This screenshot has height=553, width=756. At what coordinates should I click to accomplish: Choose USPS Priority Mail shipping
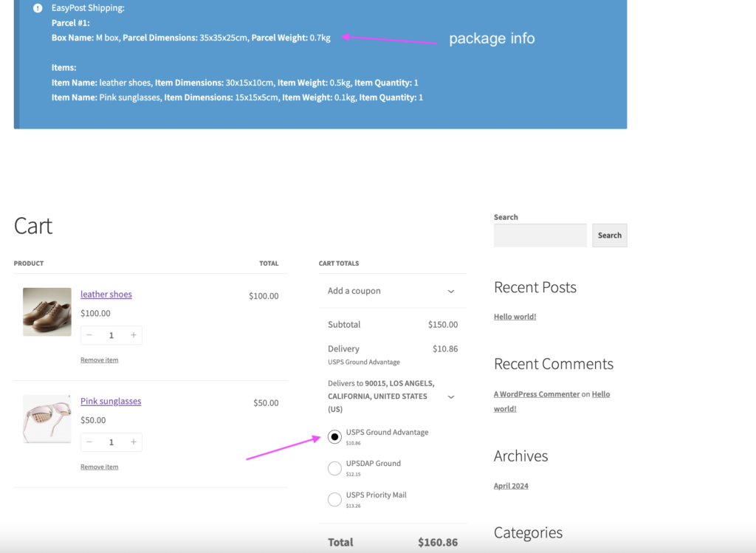click(x=334, y=500)
